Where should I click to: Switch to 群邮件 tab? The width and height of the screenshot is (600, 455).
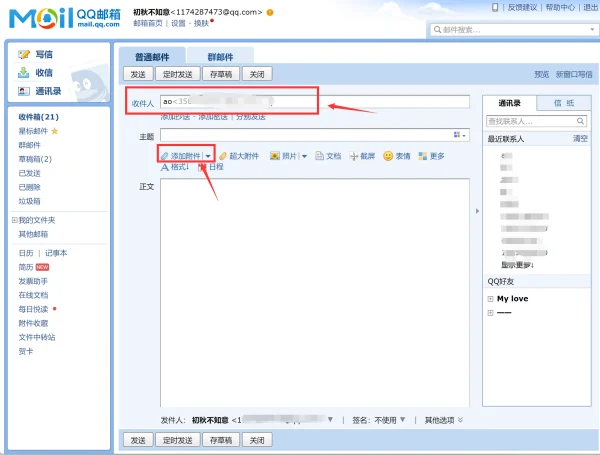point(220,56)
